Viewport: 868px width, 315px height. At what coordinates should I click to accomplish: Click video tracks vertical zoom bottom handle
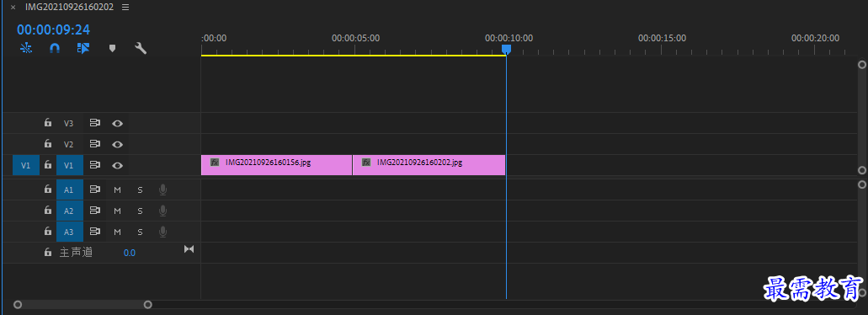point(862,170)
